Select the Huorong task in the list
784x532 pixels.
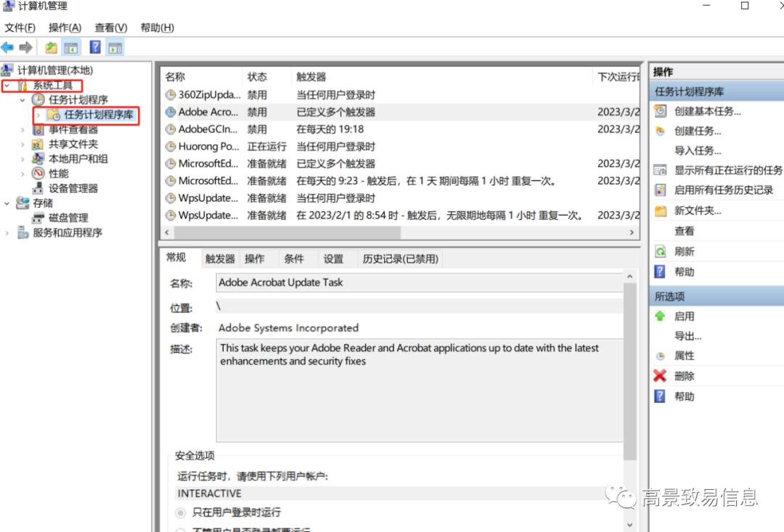(x=207, y=146)
